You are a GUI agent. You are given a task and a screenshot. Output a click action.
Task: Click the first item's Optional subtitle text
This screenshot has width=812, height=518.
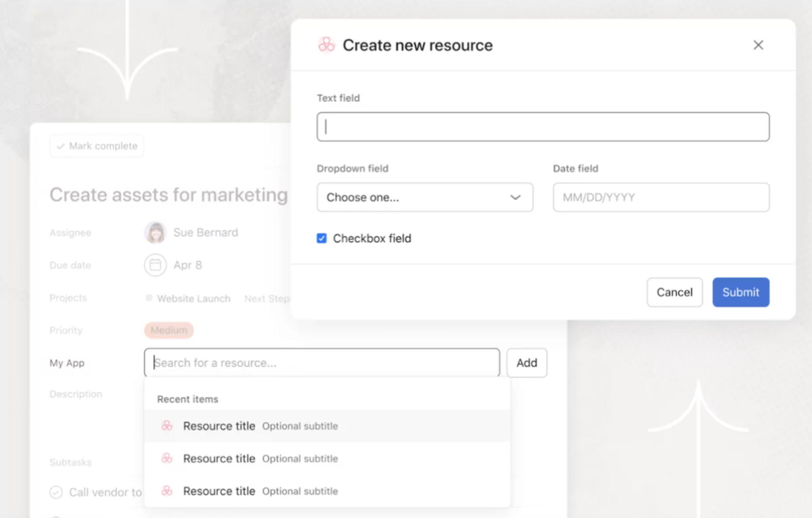[300, 426]
